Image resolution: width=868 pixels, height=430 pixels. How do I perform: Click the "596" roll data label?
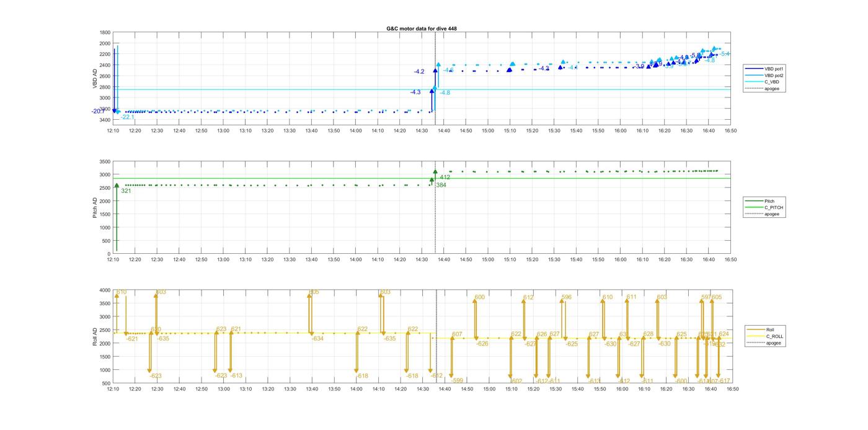566,298
